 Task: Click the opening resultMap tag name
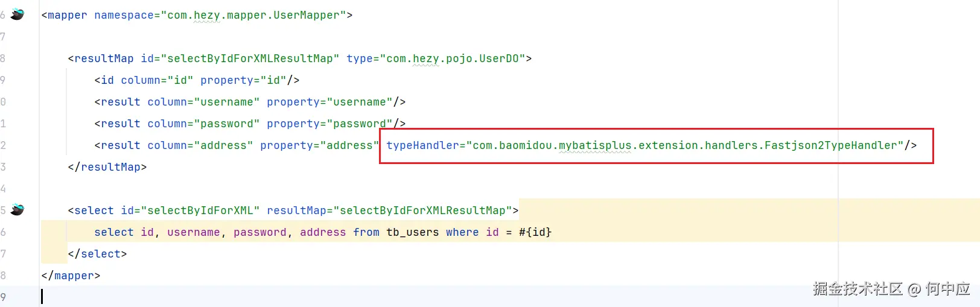[x=104, y=59]
